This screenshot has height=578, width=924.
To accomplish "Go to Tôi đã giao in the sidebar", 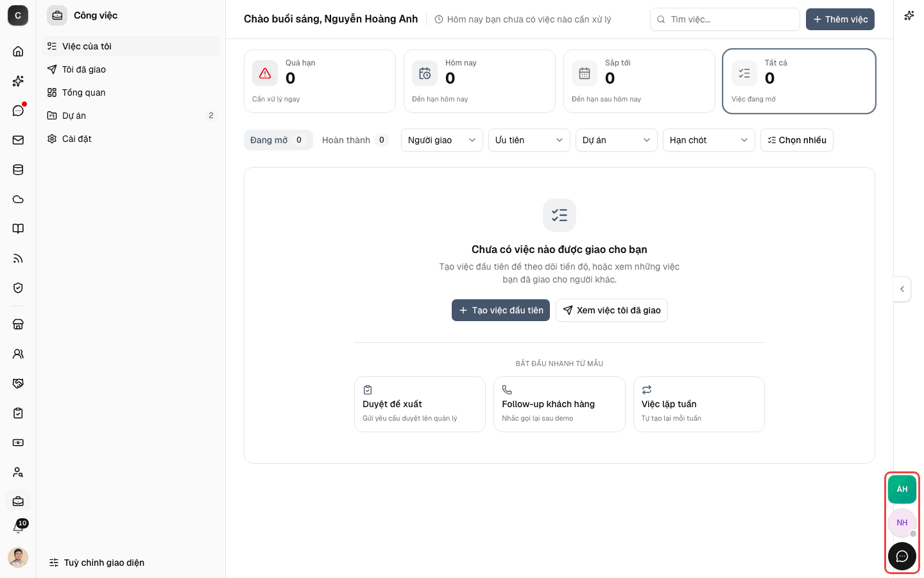I will tap(131, 69).
